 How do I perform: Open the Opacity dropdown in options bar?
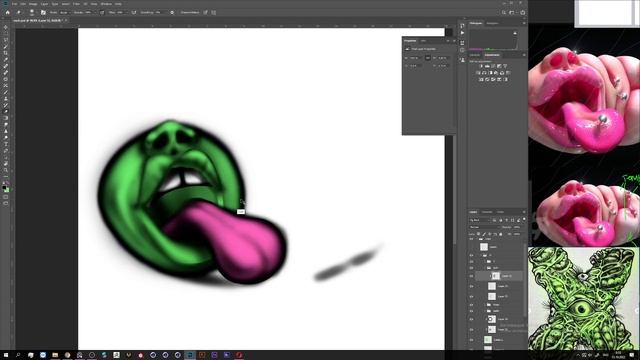(95, 13)
